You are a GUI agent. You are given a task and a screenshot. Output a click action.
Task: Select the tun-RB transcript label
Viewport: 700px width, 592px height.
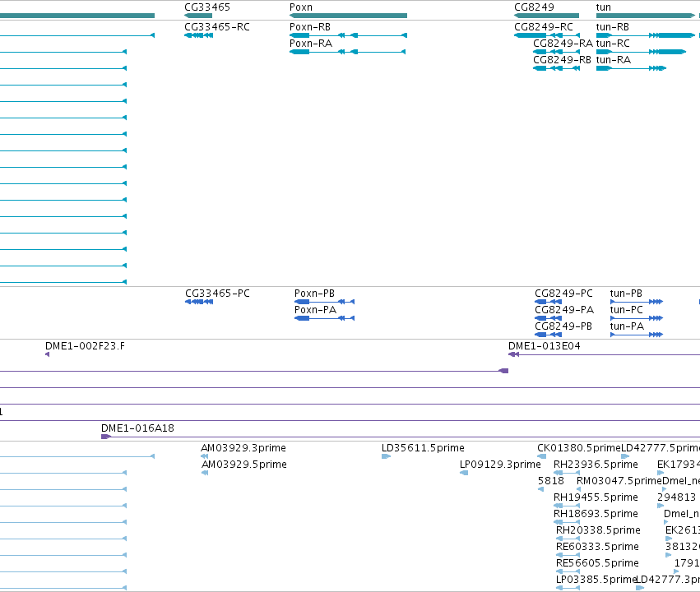(x=613, y=27)
